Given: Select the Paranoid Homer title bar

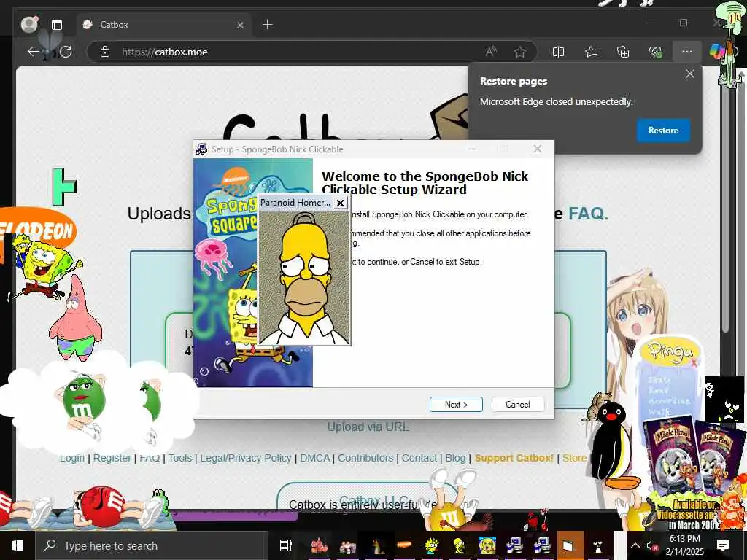Looking at the screenshot, I should (295, 203).
